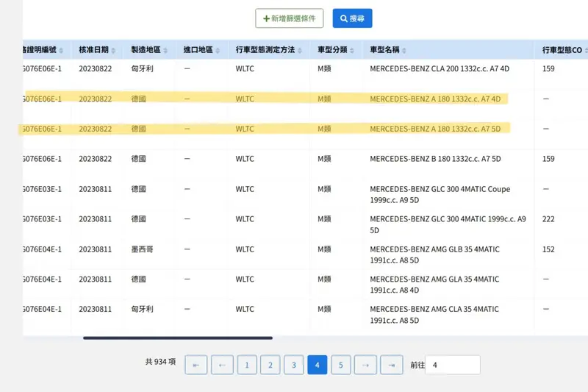Sort by 車型名稱 column sort icon
588x392 pixels.
coord(404,50)
